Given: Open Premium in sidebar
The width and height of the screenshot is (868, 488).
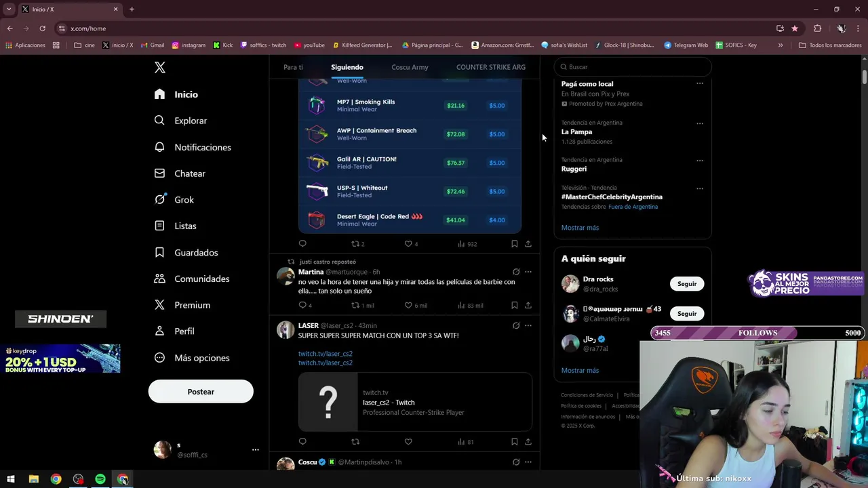Looking at the screenshot, I should coord(182,305).
